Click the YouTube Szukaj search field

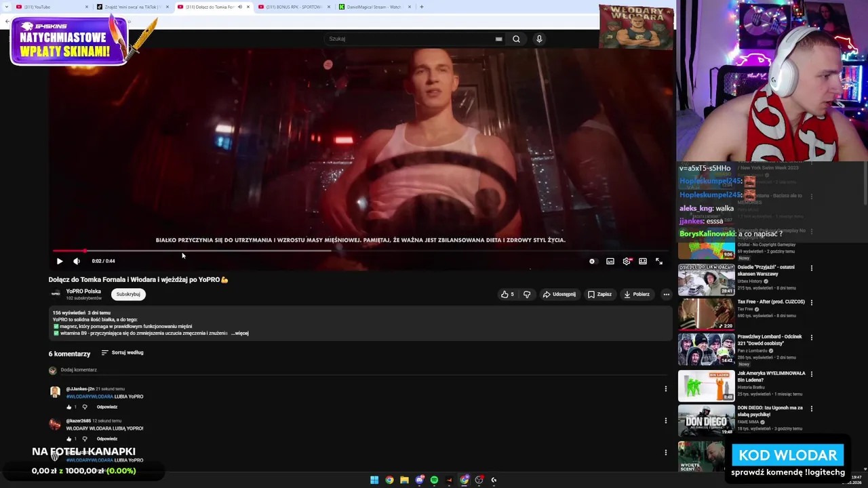click(410, 39)
